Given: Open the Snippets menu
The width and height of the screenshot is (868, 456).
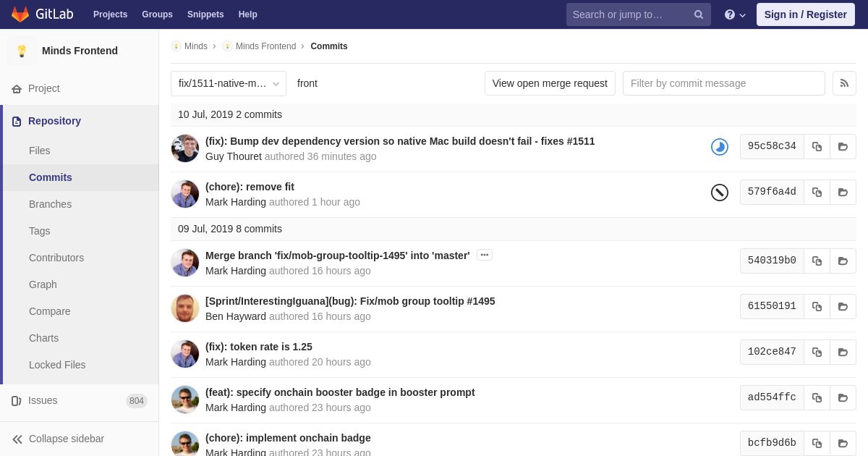Looking at the screenshot, I should 205,14.
